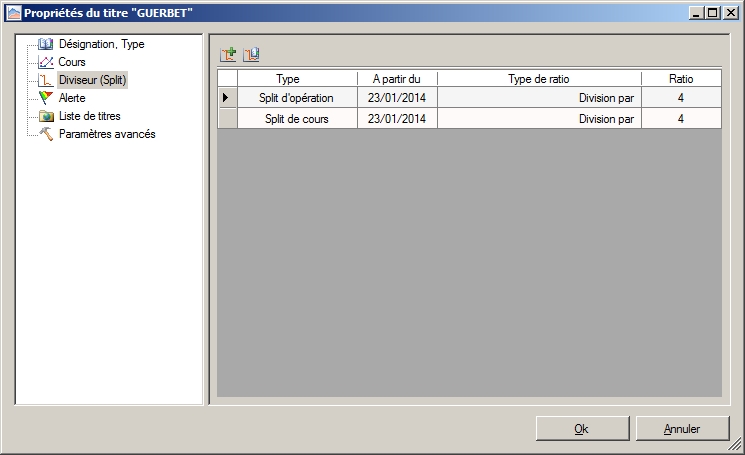The image size is (745, 455).
Task: Click the Diviseur (Split) graph icon
Action: pyautogui.click(x=45, y=80)
